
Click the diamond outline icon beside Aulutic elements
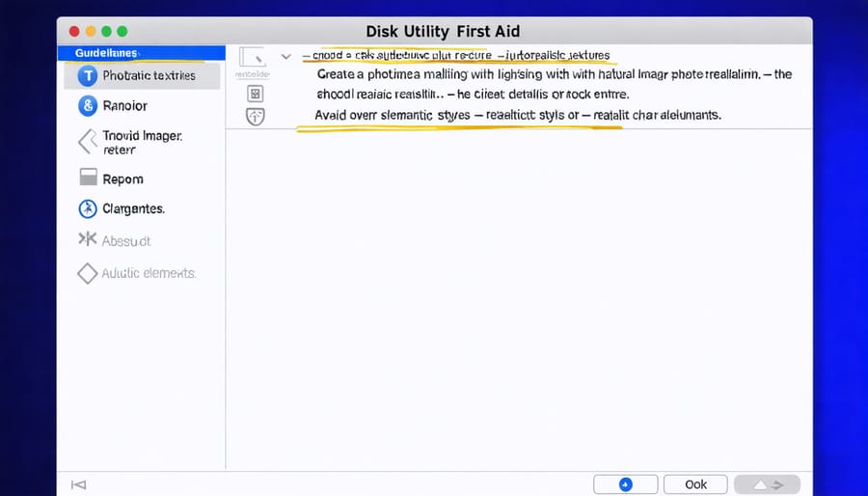(88, 273)
